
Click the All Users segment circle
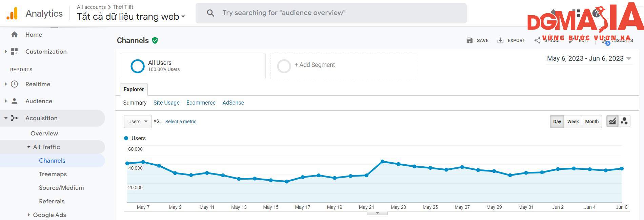coord(138,66)
